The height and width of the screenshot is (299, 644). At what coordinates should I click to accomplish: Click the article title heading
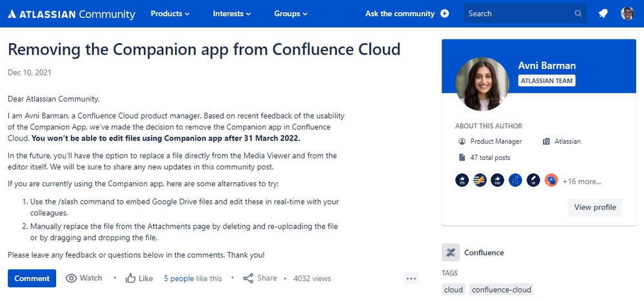[x=204, y=49]
